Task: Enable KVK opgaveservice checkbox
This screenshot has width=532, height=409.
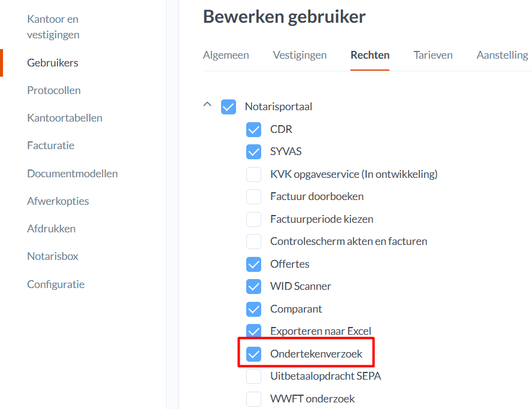Action: tap(254, 174)
